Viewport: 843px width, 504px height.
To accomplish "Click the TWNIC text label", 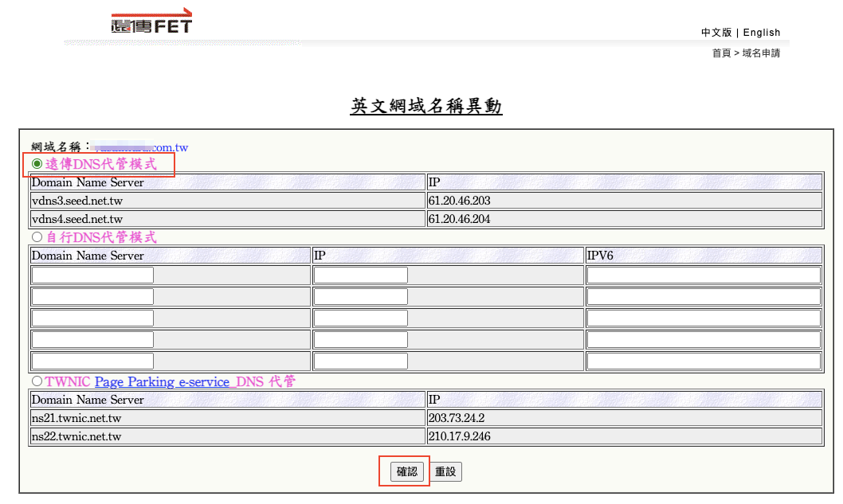I will point(68,382).
